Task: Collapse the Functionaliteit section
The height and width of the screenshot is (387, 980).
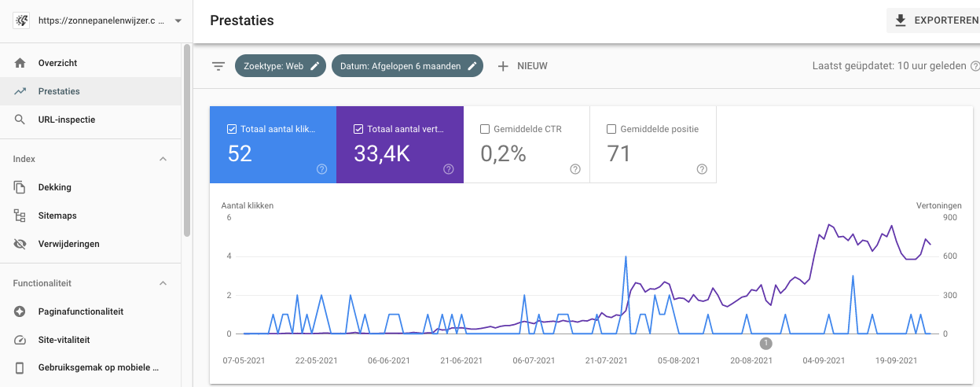Action: pos(163,283)
